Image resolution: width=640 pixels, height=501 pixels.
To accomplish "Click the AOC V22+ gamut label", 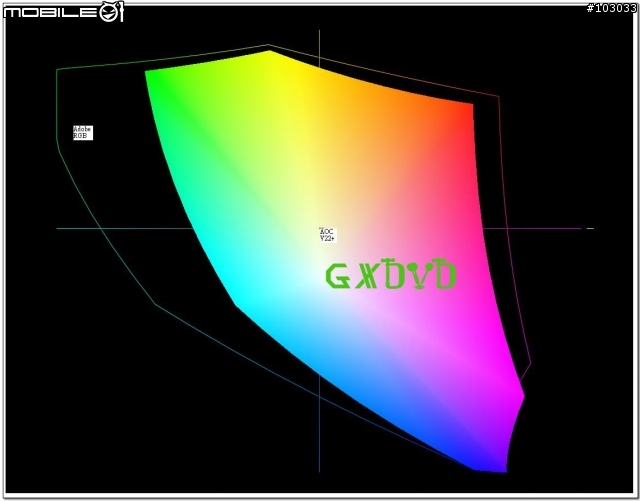I will pos(327,235).
